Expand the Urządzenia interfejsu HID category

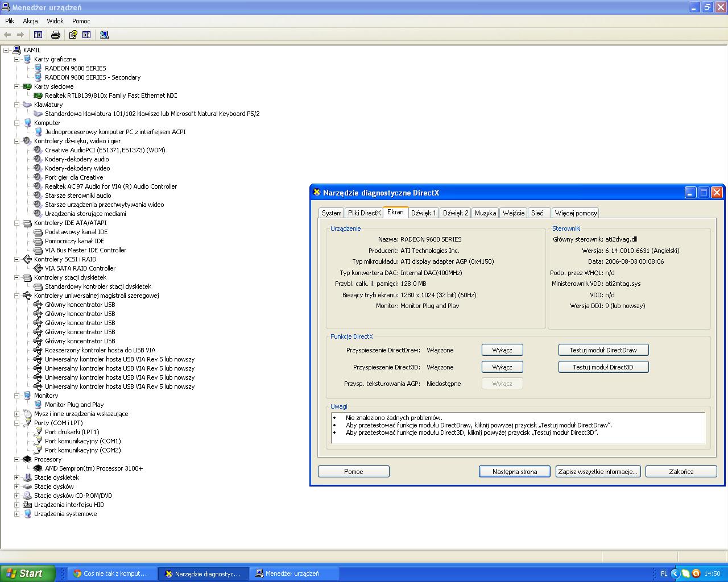click(x=16, y=505)
